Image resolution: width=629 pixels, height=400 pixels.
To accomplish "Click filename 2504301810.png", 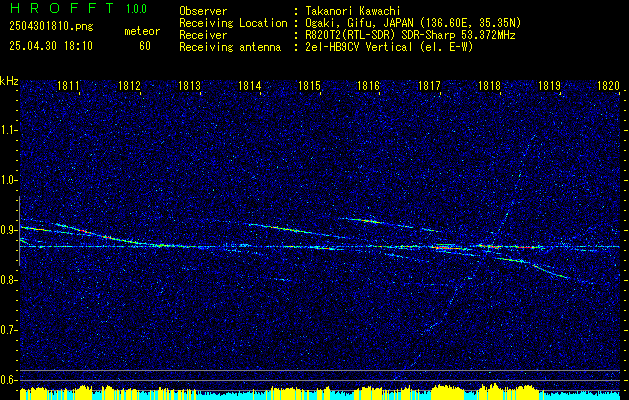I will [51, 27].
